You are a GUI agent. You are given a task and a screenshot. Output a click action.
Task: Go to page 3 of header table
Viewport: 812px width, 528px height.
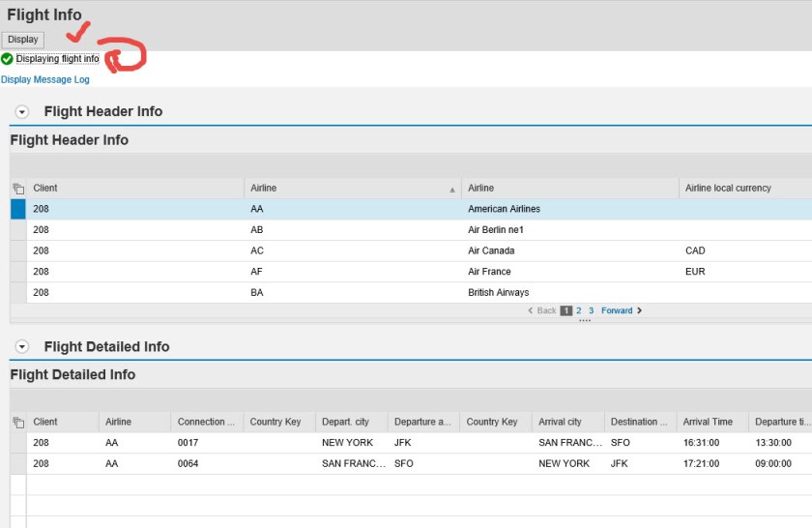point(591,310)
